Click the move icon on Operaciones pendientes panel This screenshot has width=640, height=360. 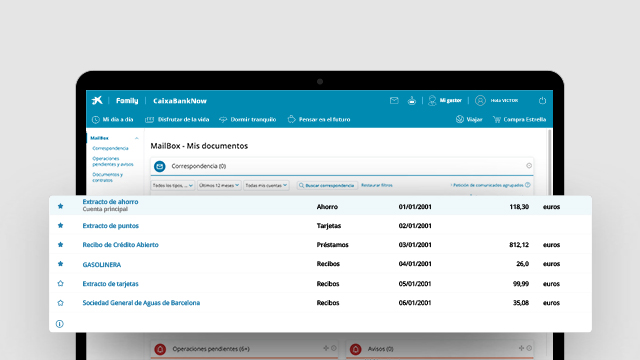coord(326,348)
